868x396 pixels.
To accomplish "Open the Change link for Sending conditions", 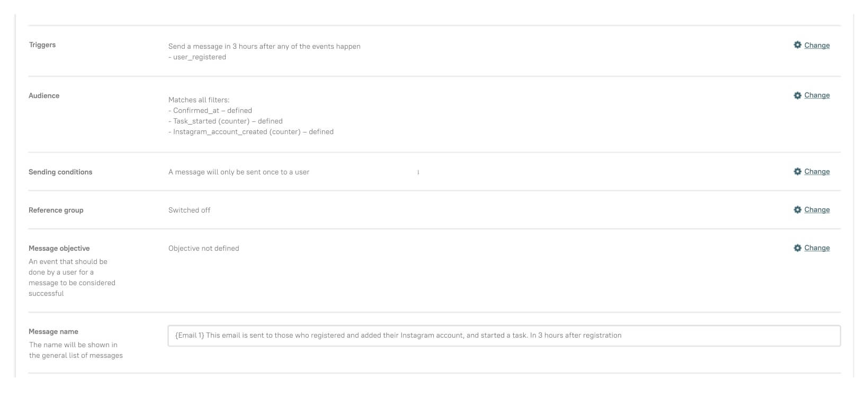I will coord(817,172).
